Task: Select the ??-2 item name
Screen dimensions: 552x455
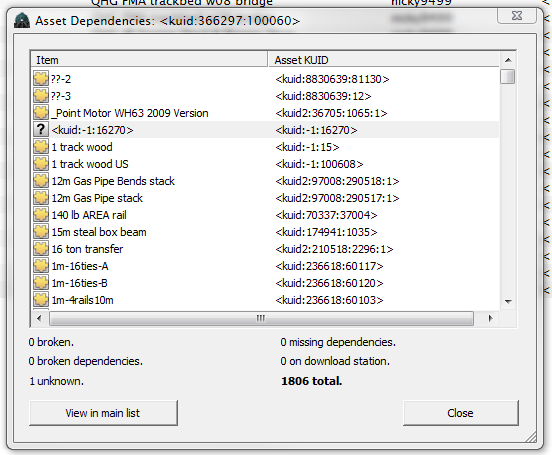Action: (61, 79)
